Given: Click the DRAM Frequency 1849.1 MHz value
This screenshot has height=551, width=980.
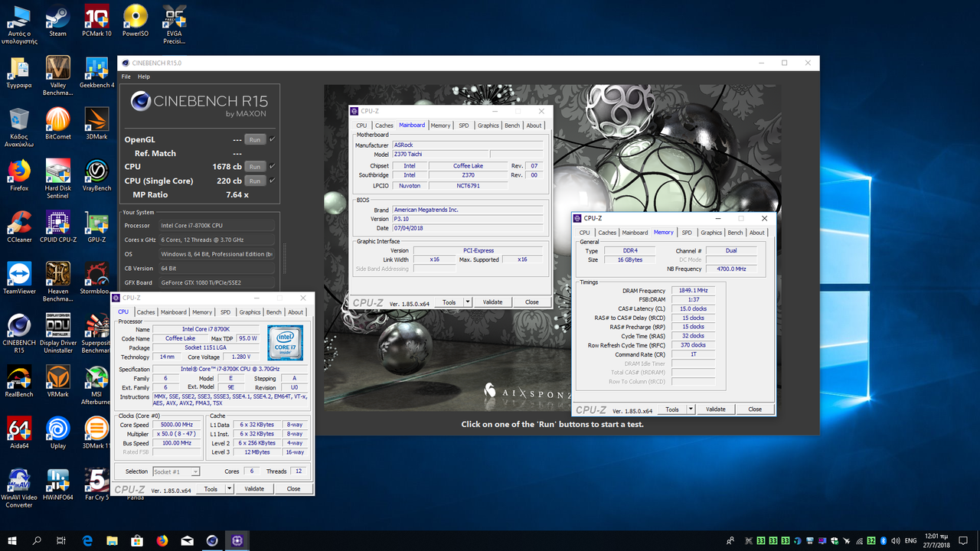Looking at the screenshot, I should click(x=692, y=290).
